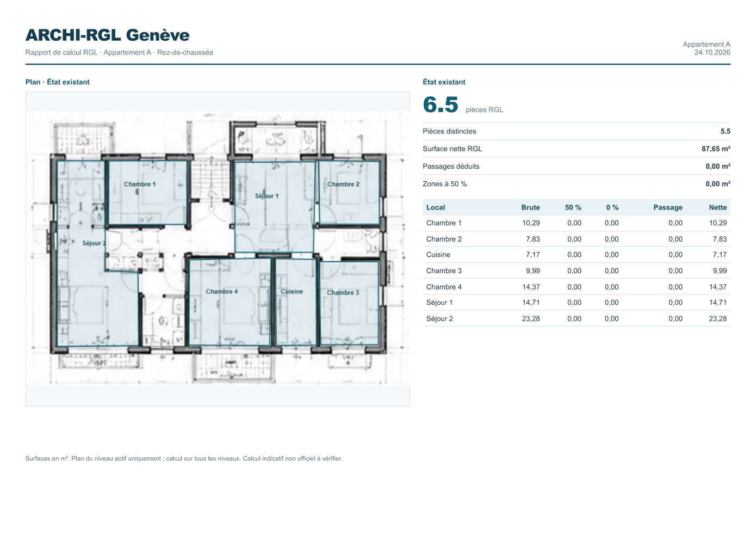Click the Cuisine room label on the floor plan

coord(292,292)
